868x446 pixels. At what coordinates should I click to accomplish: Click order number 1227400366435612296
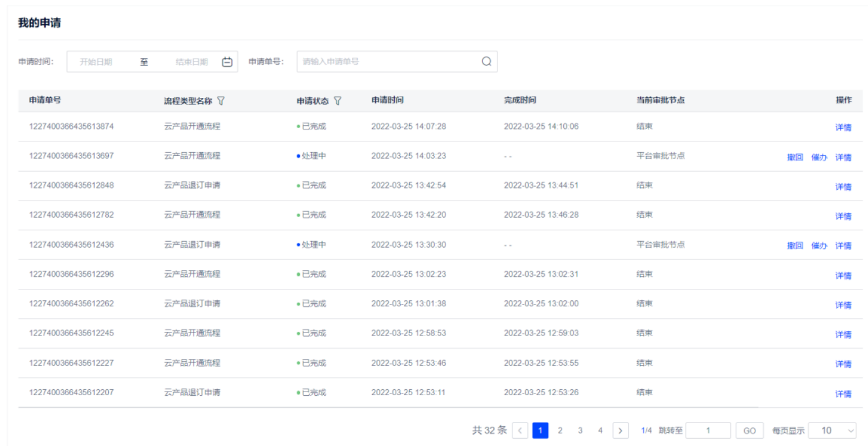click(x=71, y=274)
